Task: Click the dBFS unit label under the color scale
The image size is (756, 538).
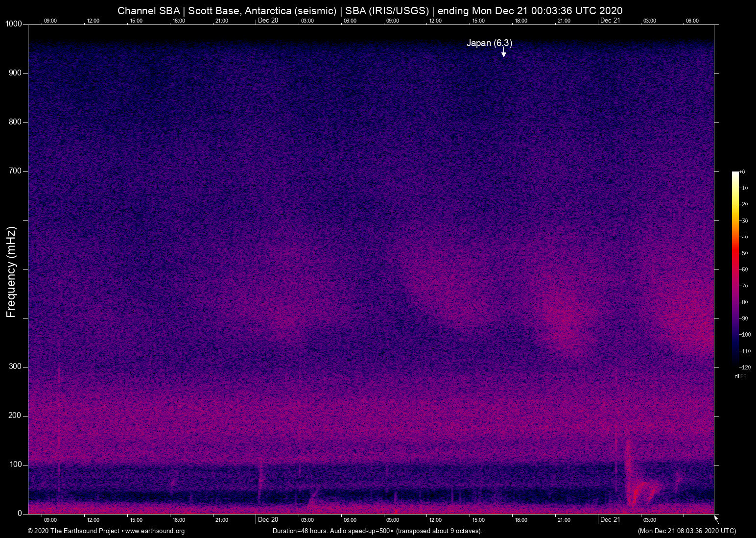Action: pos(740,376)
